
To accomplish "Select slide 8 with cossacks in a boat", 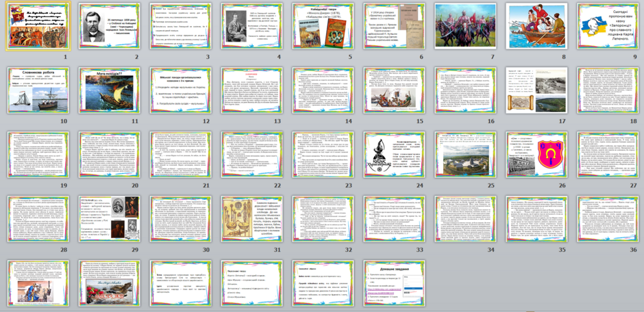I will click(537, 26).
